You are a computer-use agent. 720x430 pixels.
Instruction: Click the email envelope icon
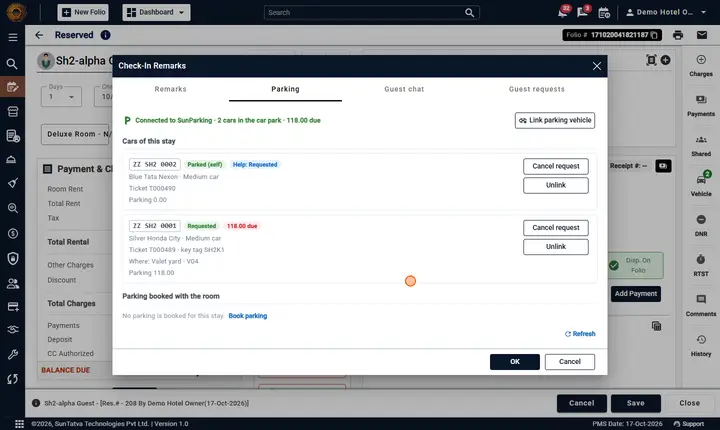pos(702,35)
